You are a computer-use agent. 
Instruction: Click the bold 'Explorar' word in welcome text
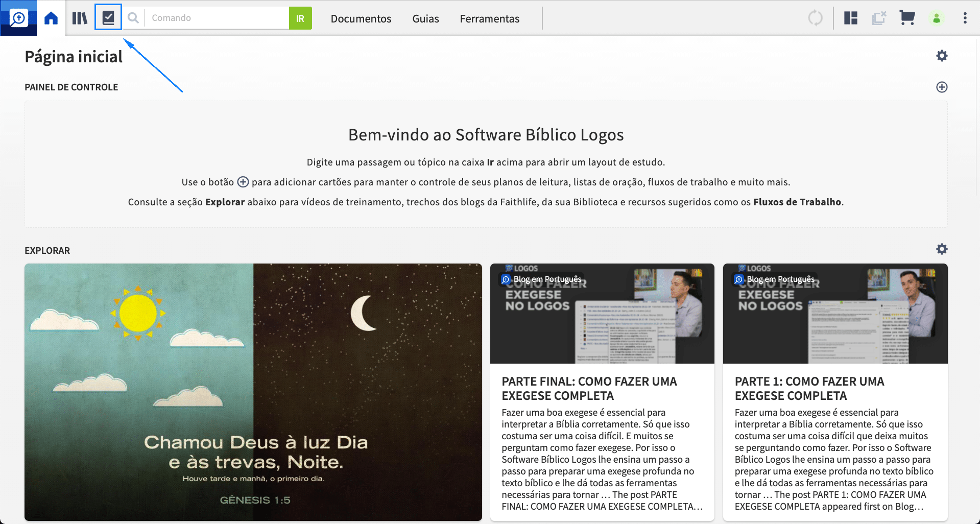225,202
